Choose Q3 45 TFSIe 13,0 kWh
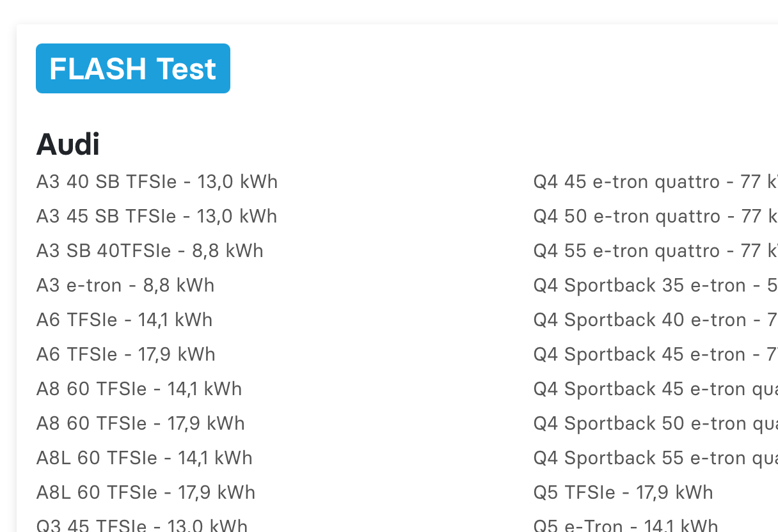 coord(141,526)
